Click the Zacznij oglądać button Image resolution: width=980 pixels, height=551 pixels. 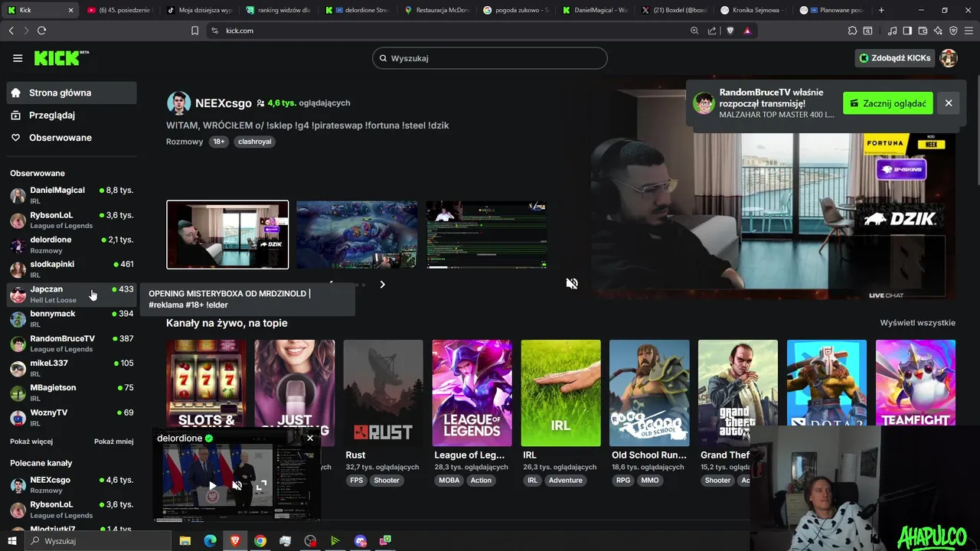click(x=887, y=103)
